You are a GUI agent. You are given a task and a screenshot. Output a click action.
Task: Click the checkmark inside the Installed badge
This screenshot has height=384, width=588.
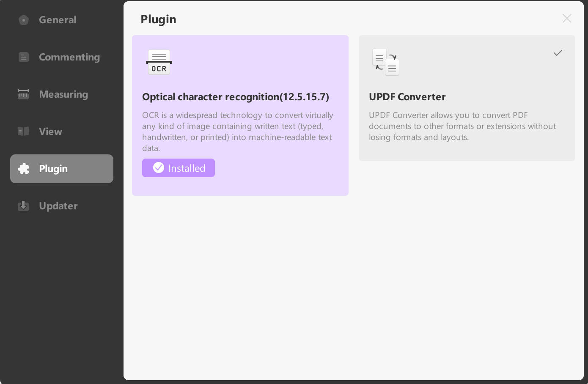click(x=159, y=167)
